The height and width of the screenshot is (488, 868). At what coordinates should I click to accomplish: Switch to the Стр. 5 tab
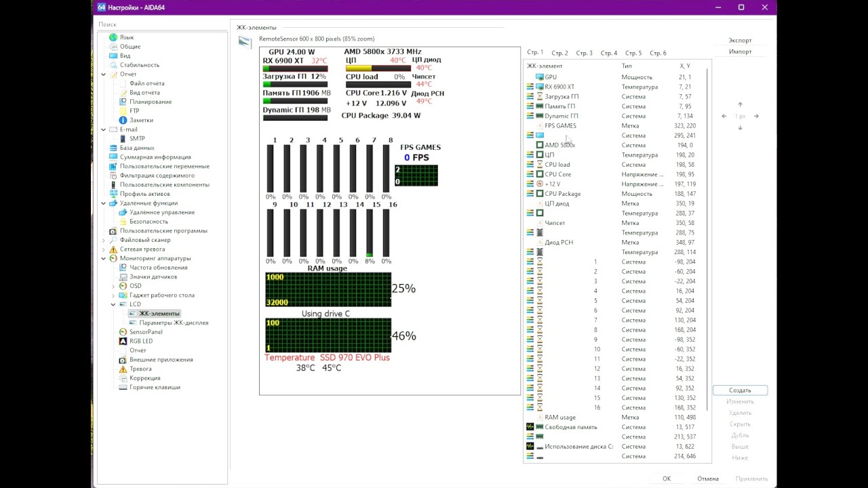[x=633, y=53]
